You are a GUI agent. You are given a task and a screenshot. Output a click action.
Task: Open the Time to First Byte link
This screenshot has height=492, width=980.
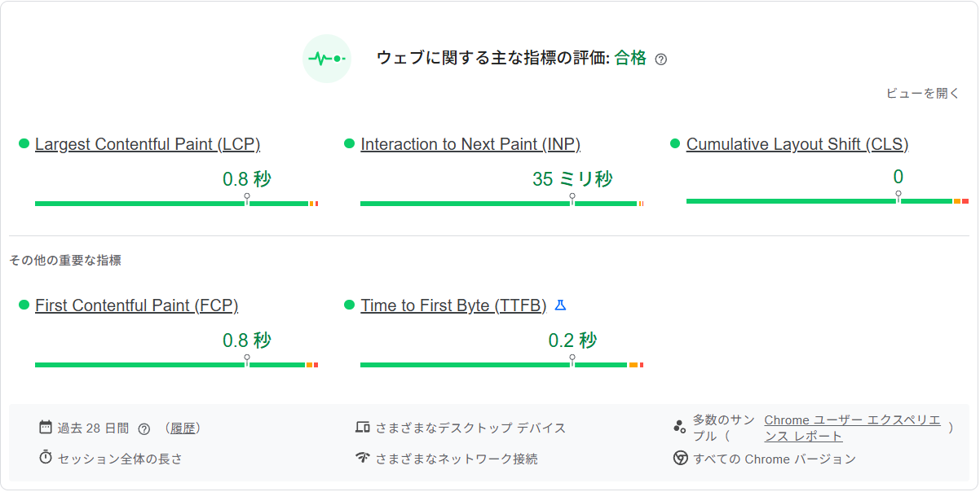tap(454, 305)
